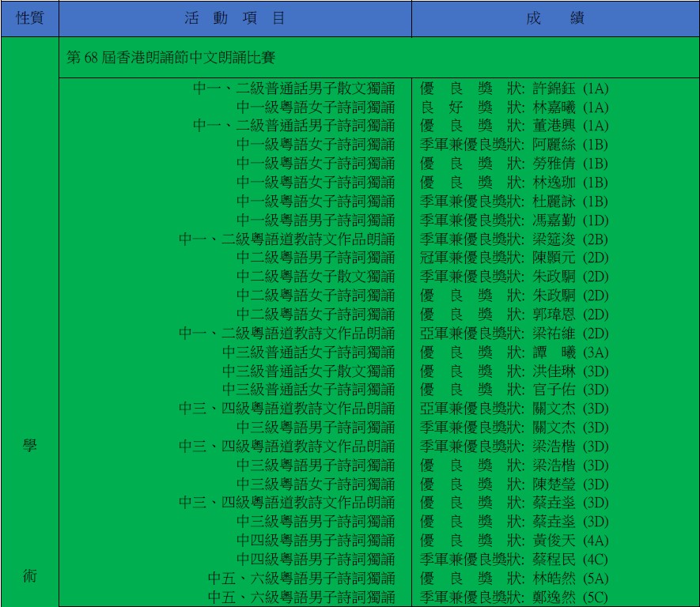
Task: Click 中五、六級粵語男子詩詞獨誦 in 鄭逸然's row
Action: (x=301, y=597)
